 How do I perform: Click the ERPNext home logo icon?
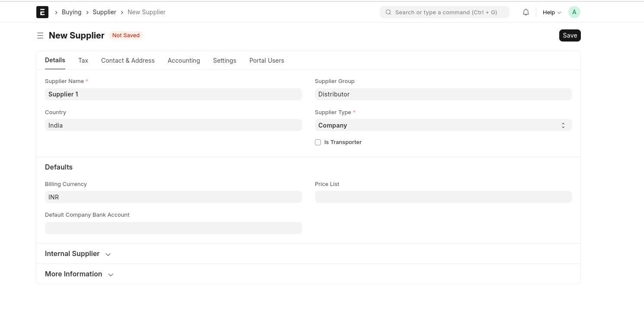pyautogui.click(x=42, y=12)
